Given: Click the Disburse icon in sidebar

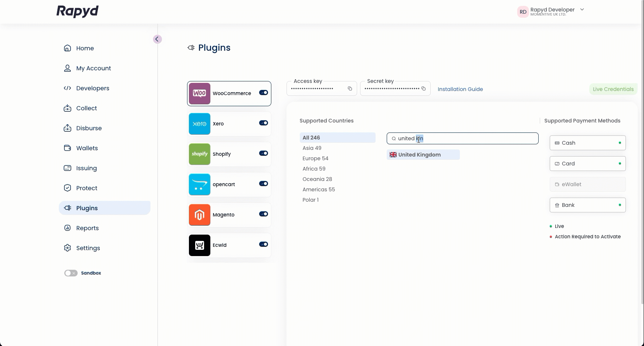Looking at the screenshot, I should [x=67, y=128].
